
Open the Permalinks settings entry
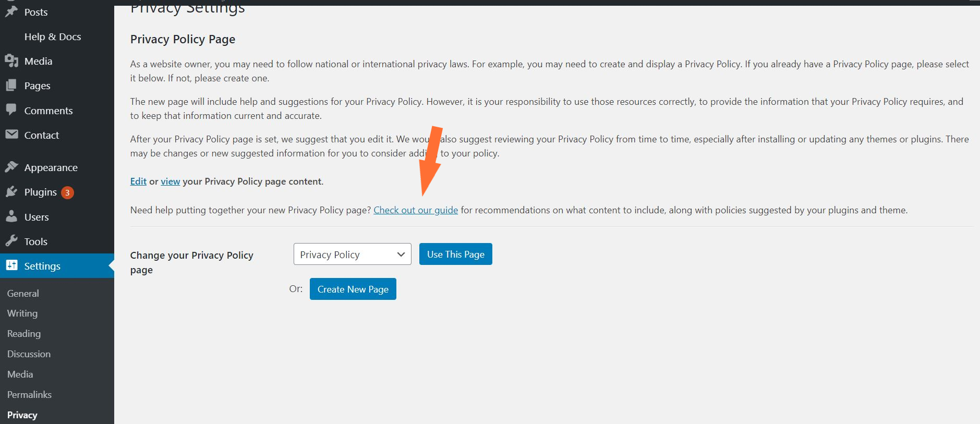click(29, 394)
